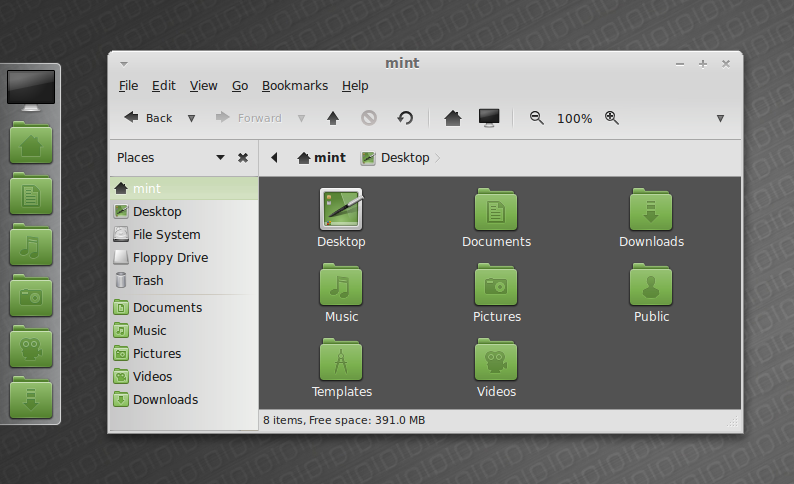Viewport: 794px width, 484px height.
Task: Select the Videos bookmark in the sidebar
Action: point(184,376)
